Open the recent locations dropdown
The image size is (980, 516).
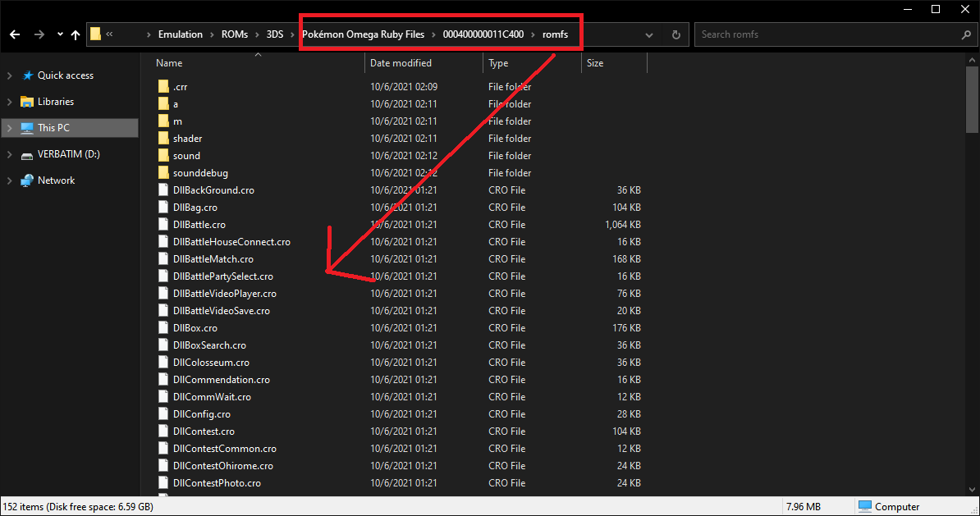[x=60, y=34]
